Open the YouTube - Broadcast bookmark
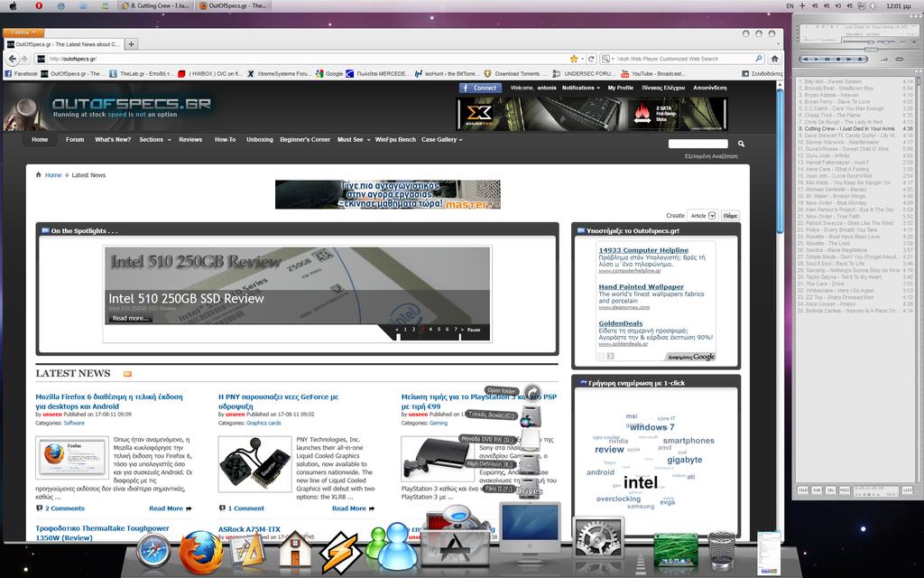 653,74
